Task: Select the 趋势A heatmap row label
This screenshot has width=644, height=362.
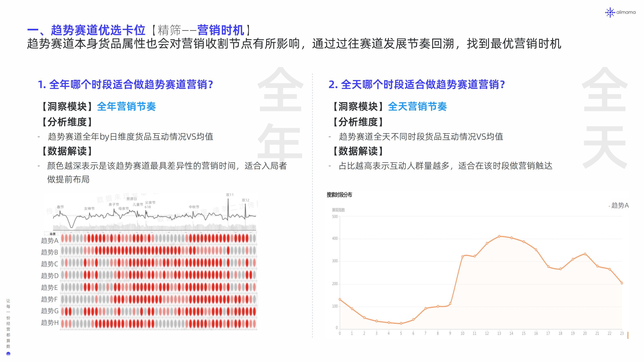Action: click(x=49, y=241)
